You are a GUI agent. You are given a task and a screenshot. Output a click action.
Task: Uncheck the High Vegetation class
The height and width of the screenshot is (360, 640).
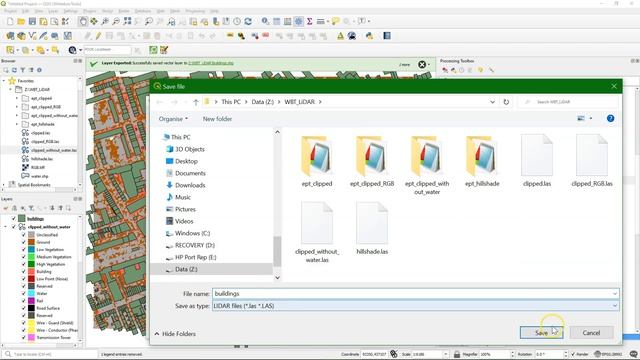pyautogui.click(x=24, y=264)
